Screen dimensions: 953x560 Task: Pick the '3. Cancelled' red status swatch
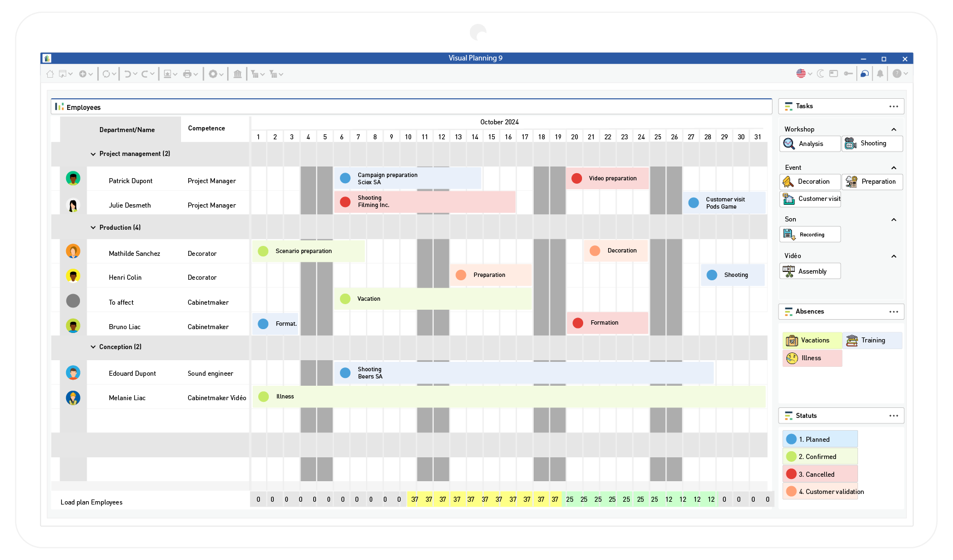791,474
